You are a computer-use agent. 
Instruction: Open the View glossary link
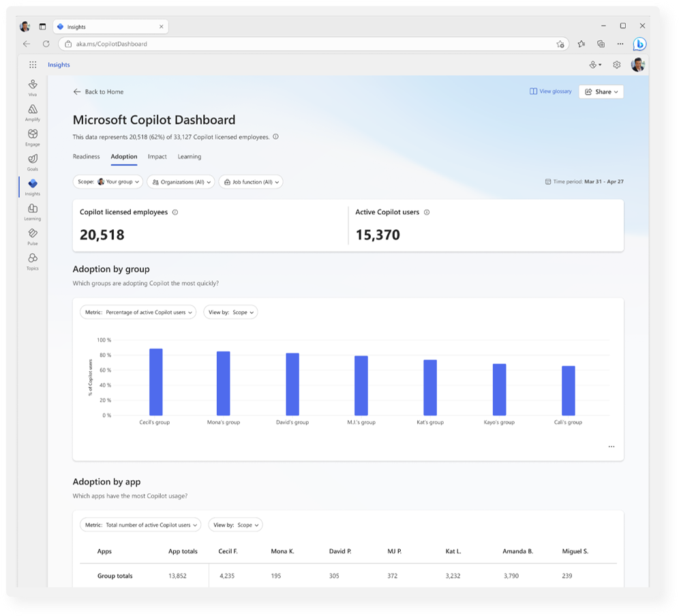click(x=551, y=91)
